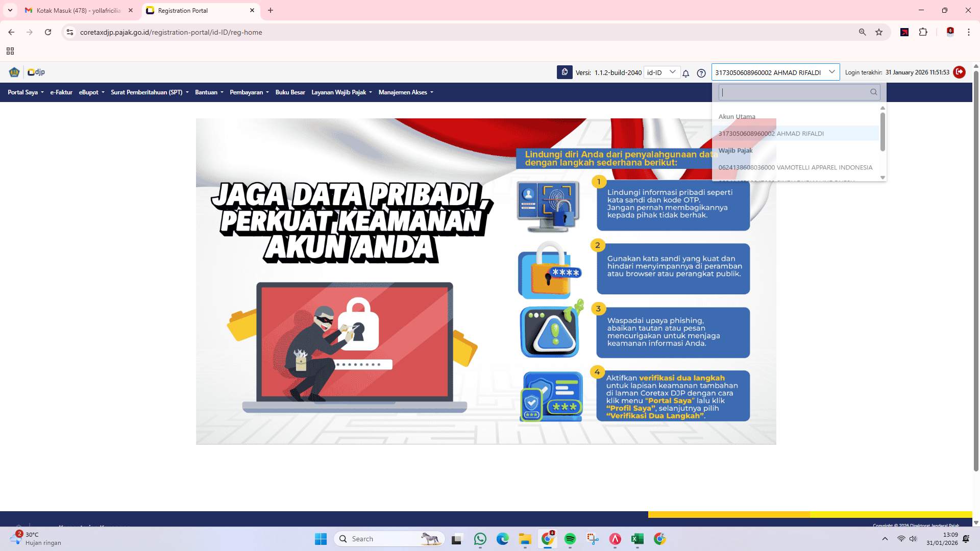The height and width of the screenshot is (551, 980).
Task: Log out using the red logout icon
Action: coord(960,72)
